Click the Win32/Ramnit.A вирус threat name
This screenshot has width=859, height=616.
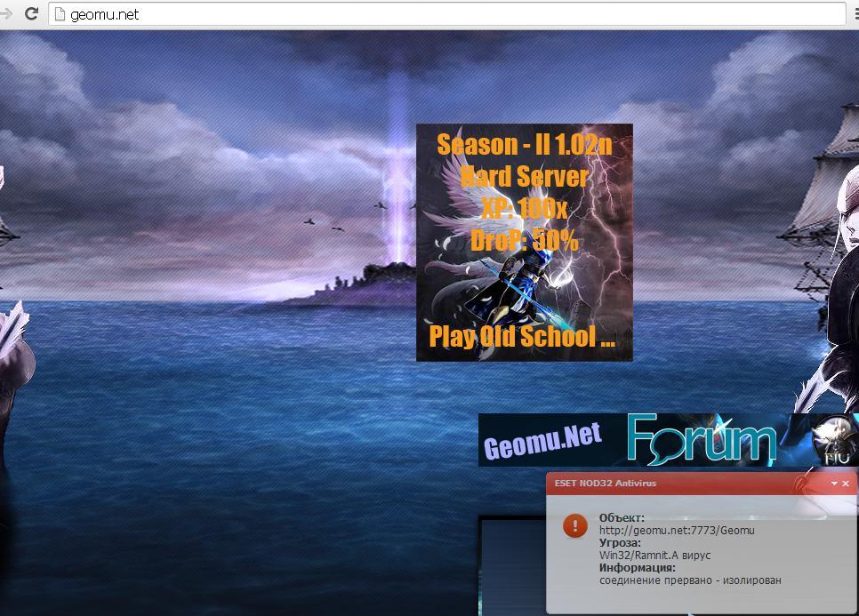click(x=654, y=556)
